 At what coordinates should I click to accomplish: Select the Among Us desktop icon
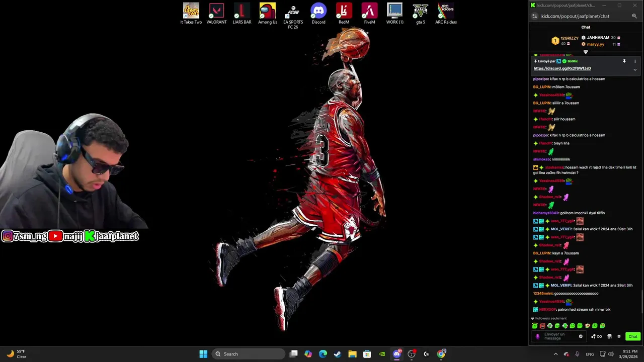(268, 14)
